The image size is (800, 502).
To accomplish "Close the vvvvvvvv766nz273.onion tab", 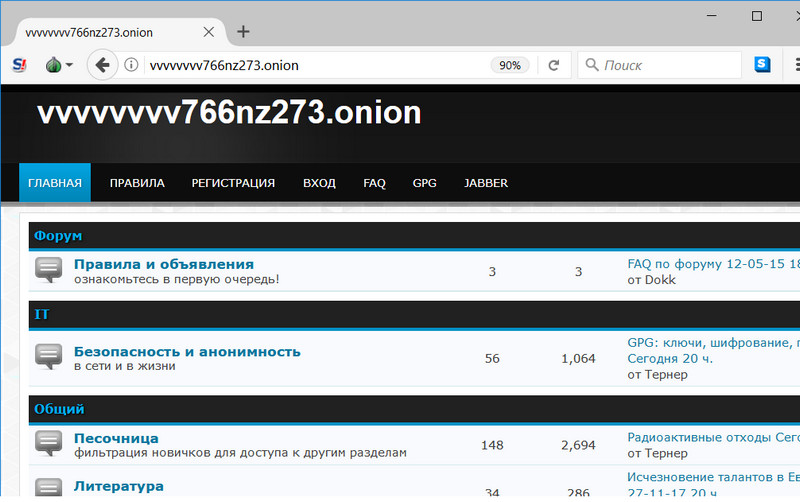I will 209,32.
